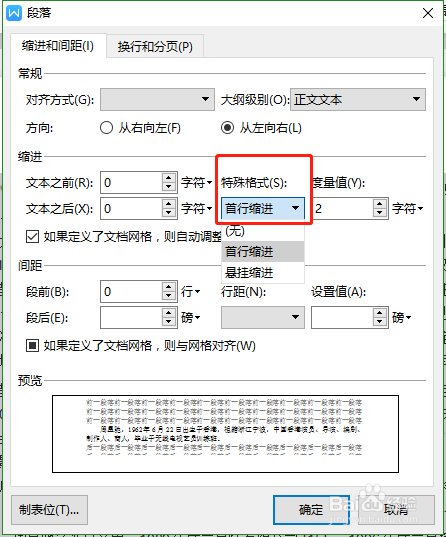Click the 文本之后(X) input field
The image size is (446, 537).
tap(131, 209)
